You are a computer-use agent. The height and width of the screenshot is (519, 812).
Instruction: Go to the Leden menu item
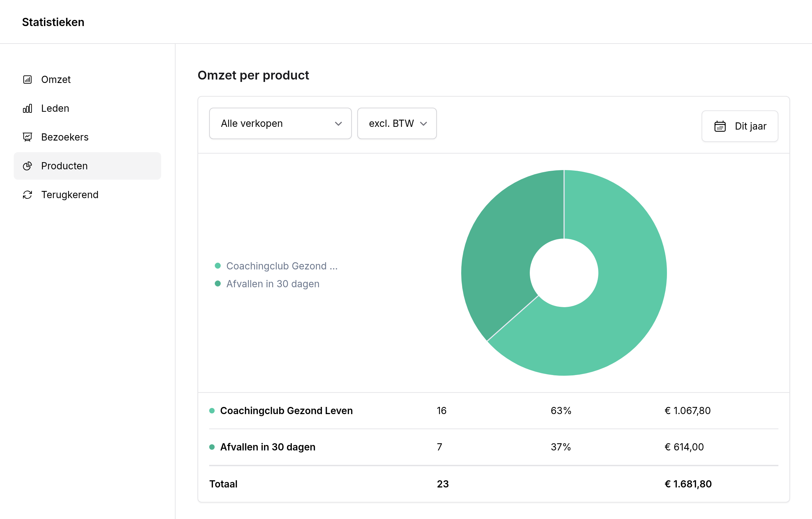tap(87, 108)
